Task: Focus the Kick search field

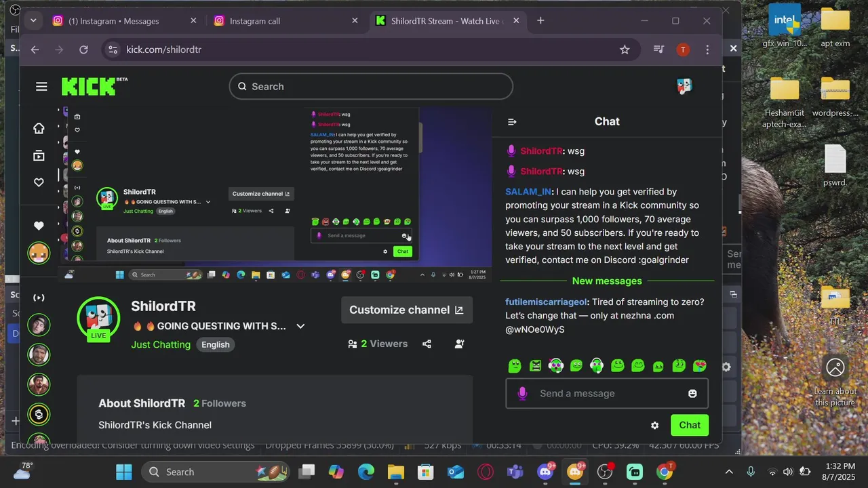Action: [371, 86]
